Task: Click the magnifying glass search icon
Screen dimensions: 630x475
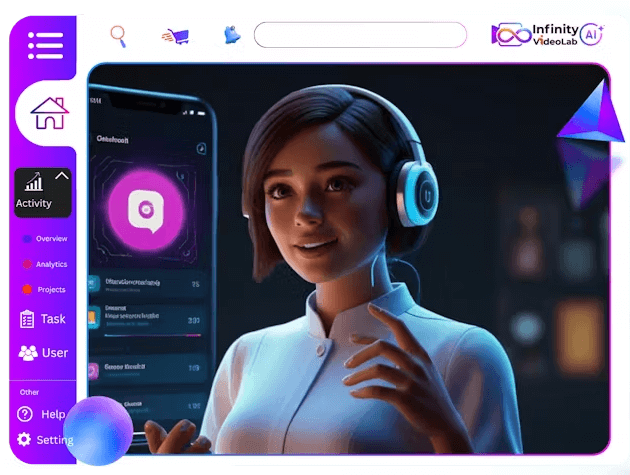Action: (119, 37)
